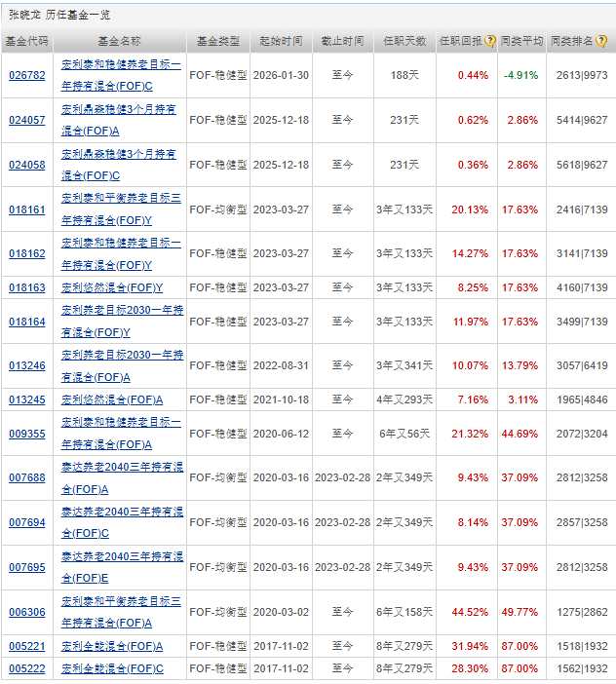Click the 任职天数 column header
The image size is (616, 684).
(x=404, y=41)
